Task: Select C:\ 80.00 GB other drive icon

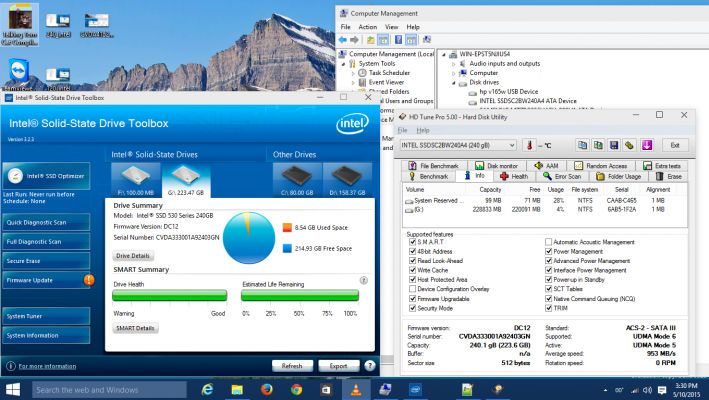Action: point(297,180)
